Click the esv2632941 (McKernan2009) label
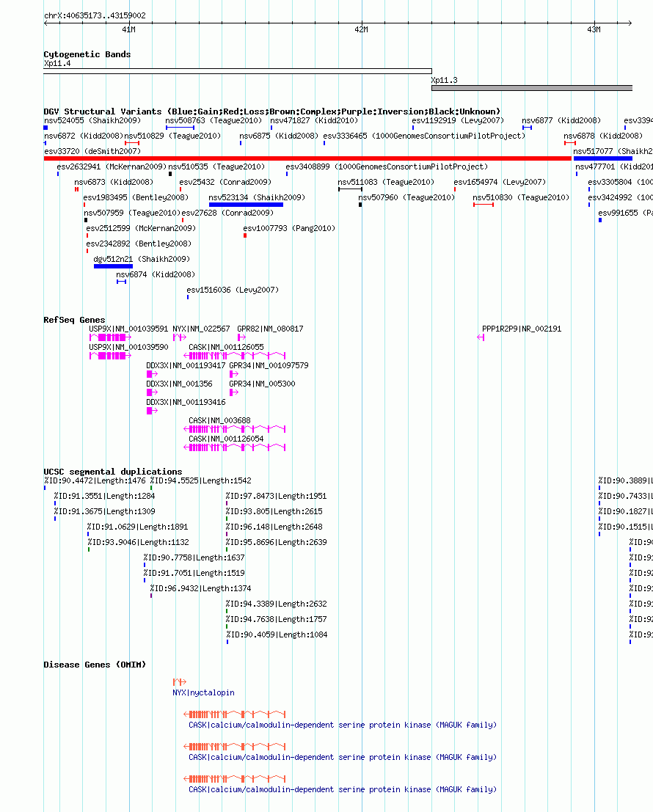This screenshot has height=812, width=653. [x=112, y=167]
